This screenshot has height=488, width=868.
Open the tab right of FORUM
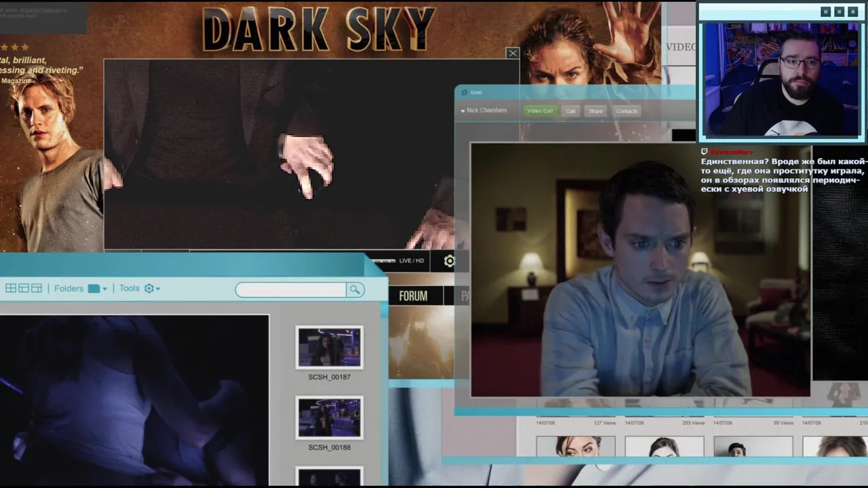(x=458, y=296)
